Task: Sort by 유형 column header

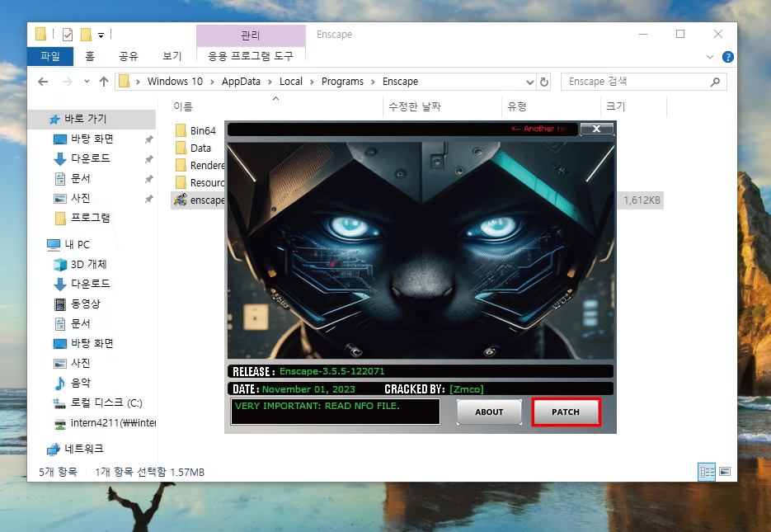Action: [x=517, y=106]
